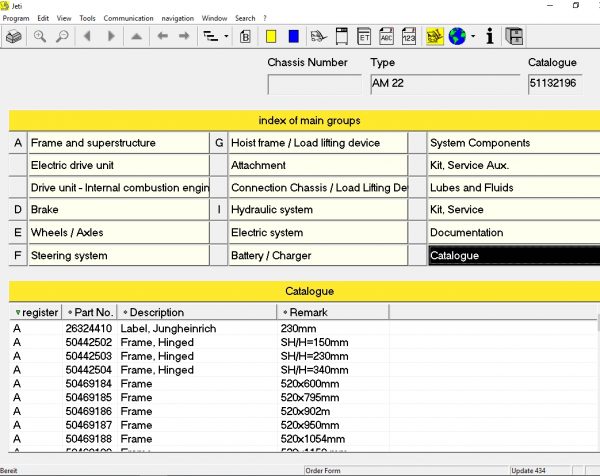Click the yellow highlighted forklift icon
Image resolution: width=600 pixels, height=476 pixels.
[x=435, y=37]
